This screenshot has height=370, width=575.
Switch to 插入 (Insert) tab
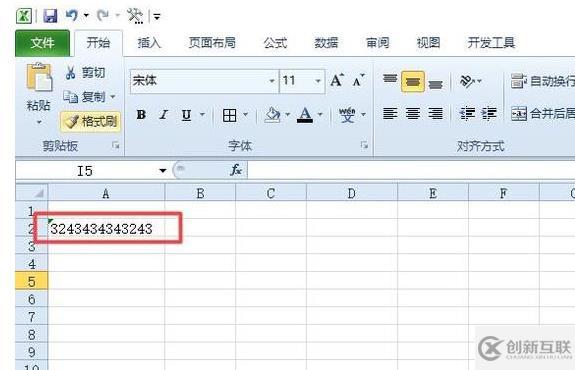149,43
